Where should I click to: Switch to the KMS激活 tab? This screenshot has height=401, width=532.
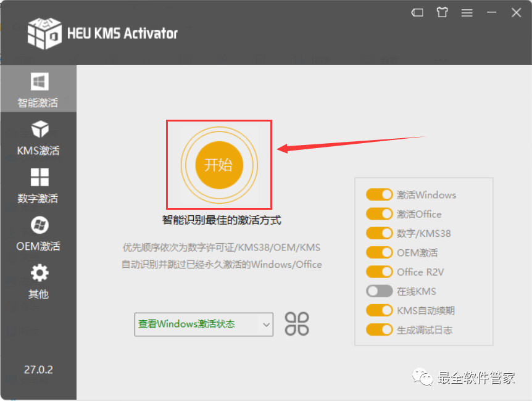(x=38, y=138)
